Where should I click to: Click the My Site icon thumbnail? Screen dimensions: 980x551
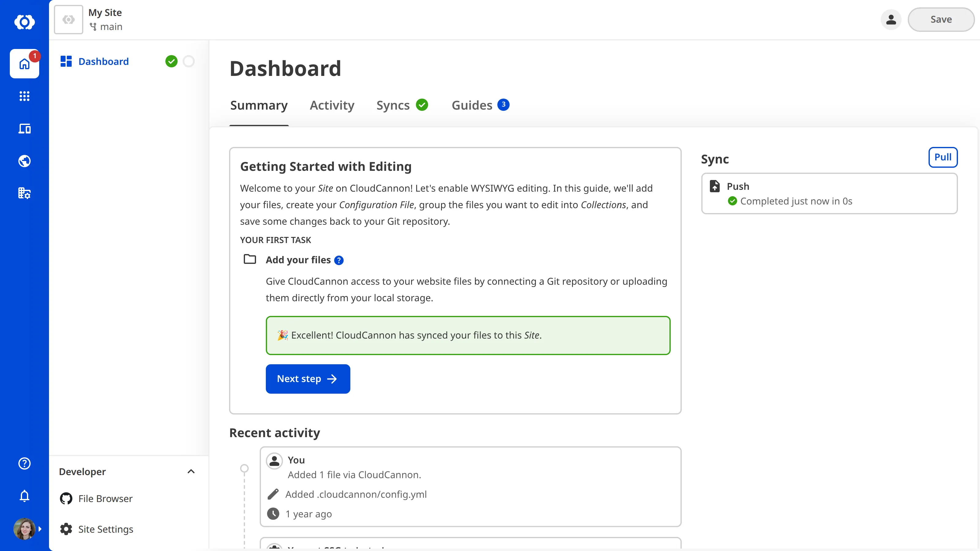tap(69, 19)
